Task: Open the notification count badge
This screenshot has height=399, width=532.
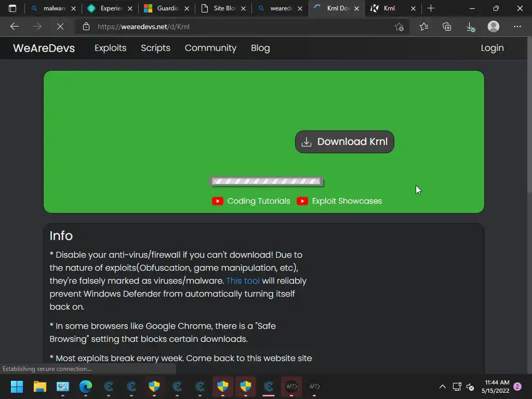Action: tap(517, 387)
